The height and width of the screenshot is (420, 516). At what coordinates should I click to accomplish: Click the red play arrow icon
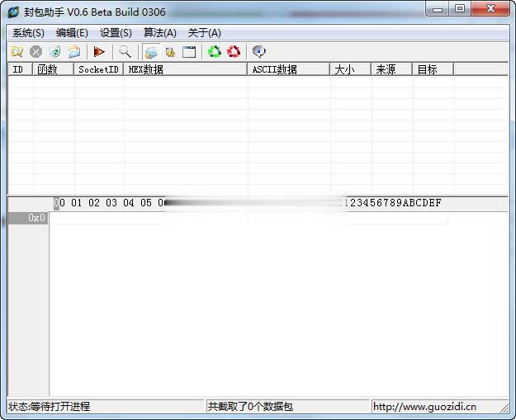[99, 52]
